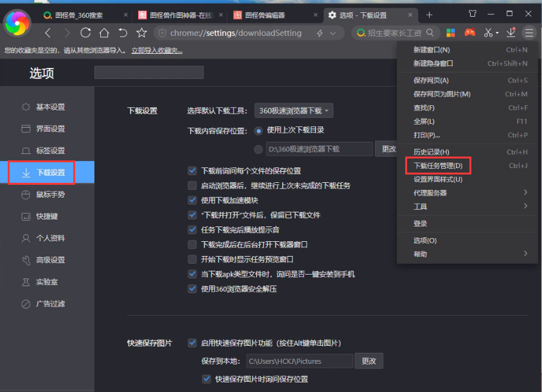Image resolution: width=542 pixels, height=392 pixels.
Task: Toggle apk一键安装到手机 checkbox
Action: point(192,274)
